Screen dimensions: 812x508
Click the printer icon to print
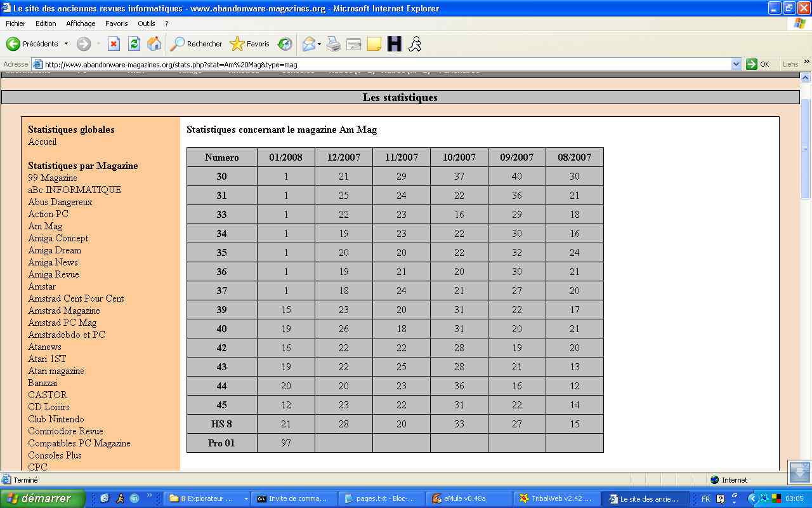click(334, 44)
